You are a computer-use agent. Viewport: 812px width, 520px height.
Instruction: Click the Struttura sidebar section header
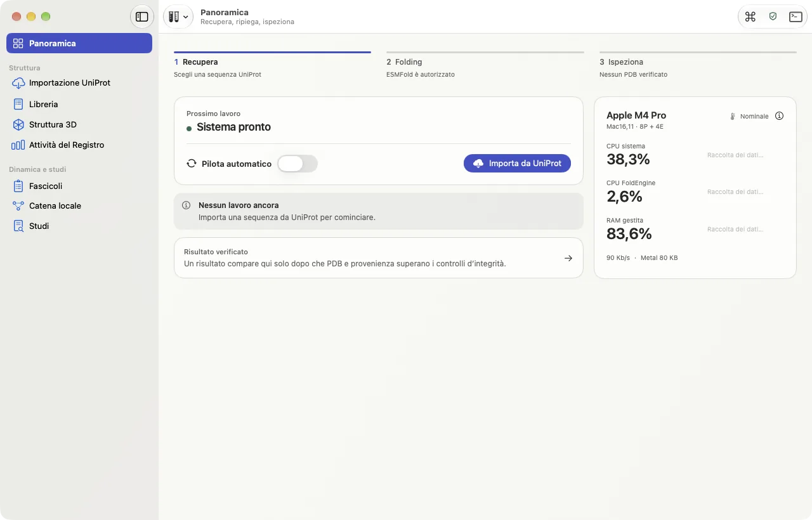(x=25, y=68)
